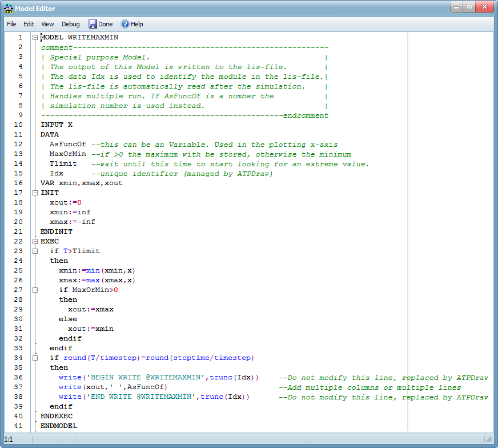
Task: Click the 'ENDEXEC' keyword
Action: (57, 416)
